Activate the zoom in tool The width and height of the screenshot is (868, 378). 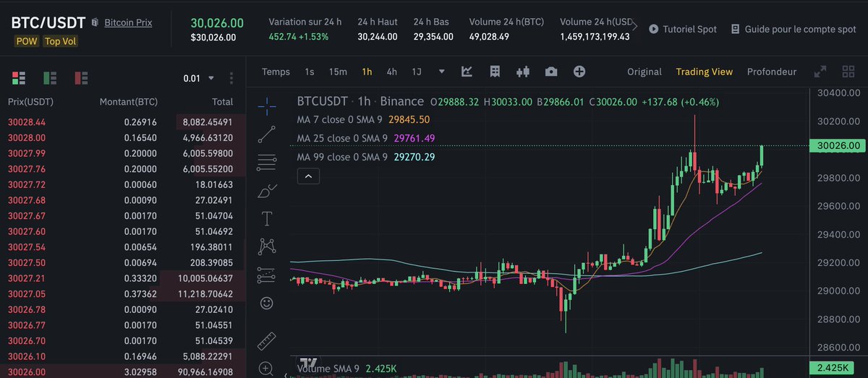click(x=267, y=369)
